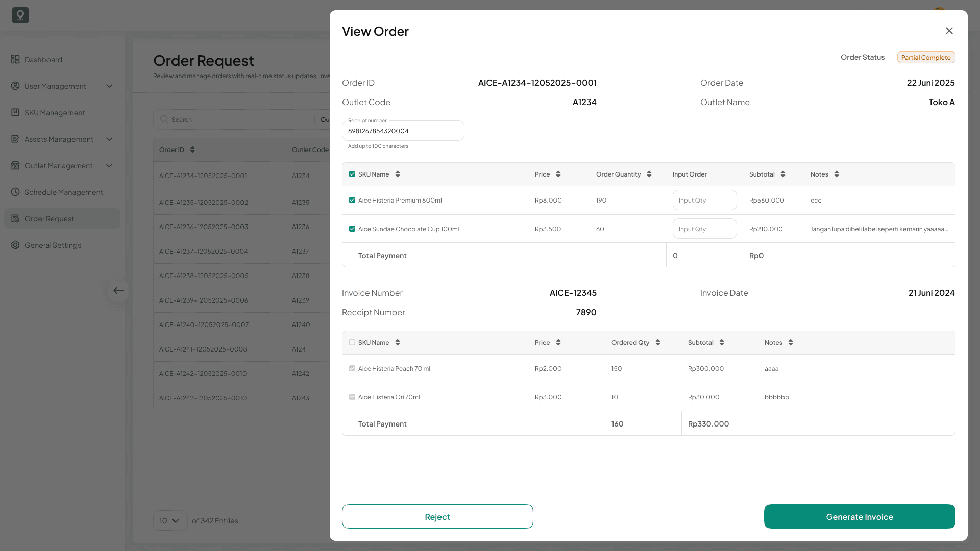Toggle the select-all checkbox in first SKU table
The image size is (980, 551).
pos(352,174)
